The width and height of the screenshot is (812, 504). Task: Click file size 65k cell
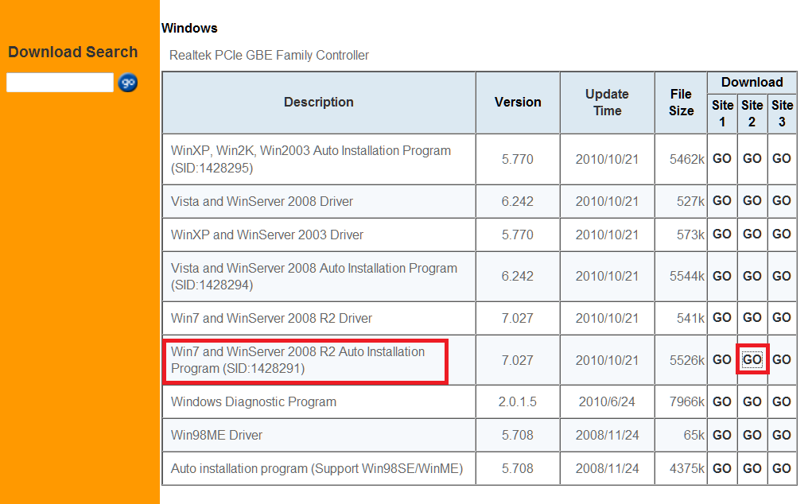681,435
